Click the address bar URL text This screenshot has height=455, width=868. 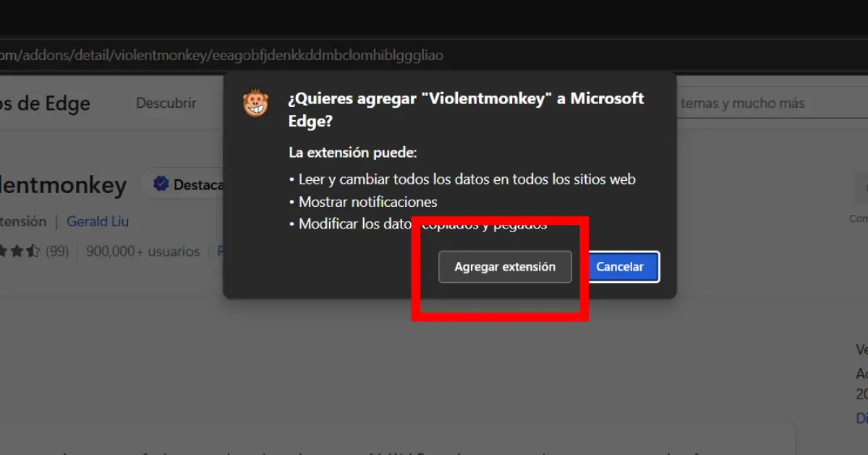pyautogui.click(x=221, y=55)
